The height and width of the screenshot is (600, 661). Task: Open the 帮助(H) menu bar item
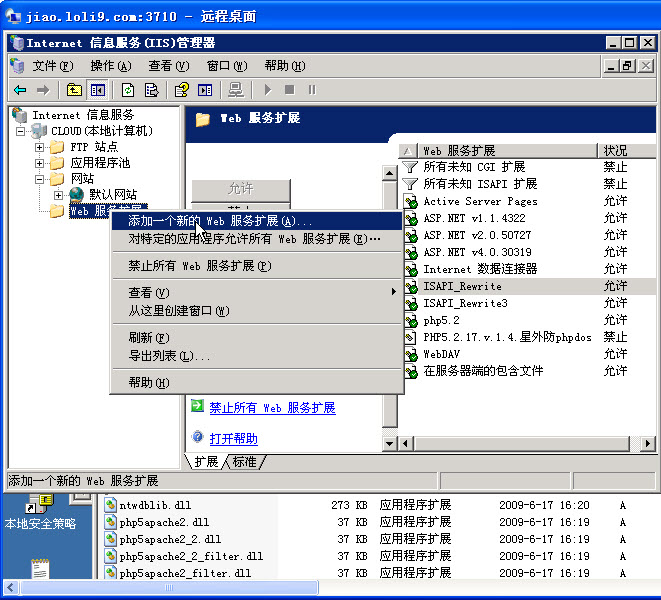click(x=285, y=66)
